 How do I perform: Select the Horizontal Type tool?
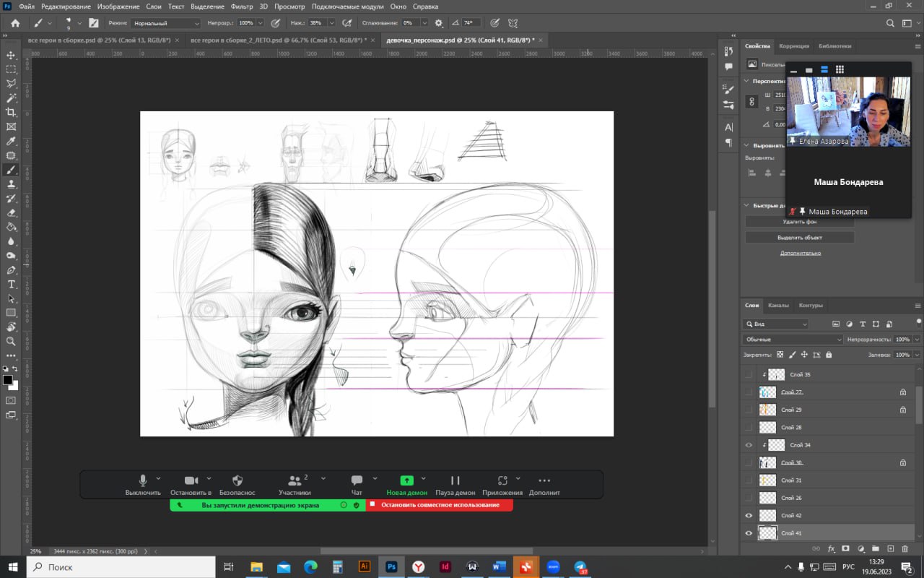(x=11, y=284)
